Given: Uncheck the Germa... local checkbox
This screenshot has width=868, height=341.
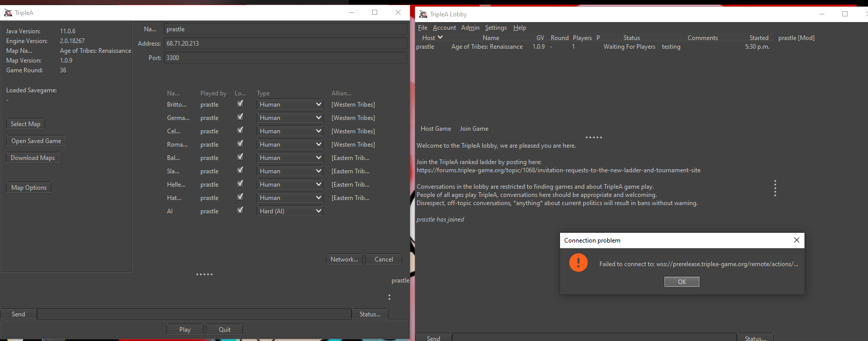Looking at the screenshot, I should 240,117.
